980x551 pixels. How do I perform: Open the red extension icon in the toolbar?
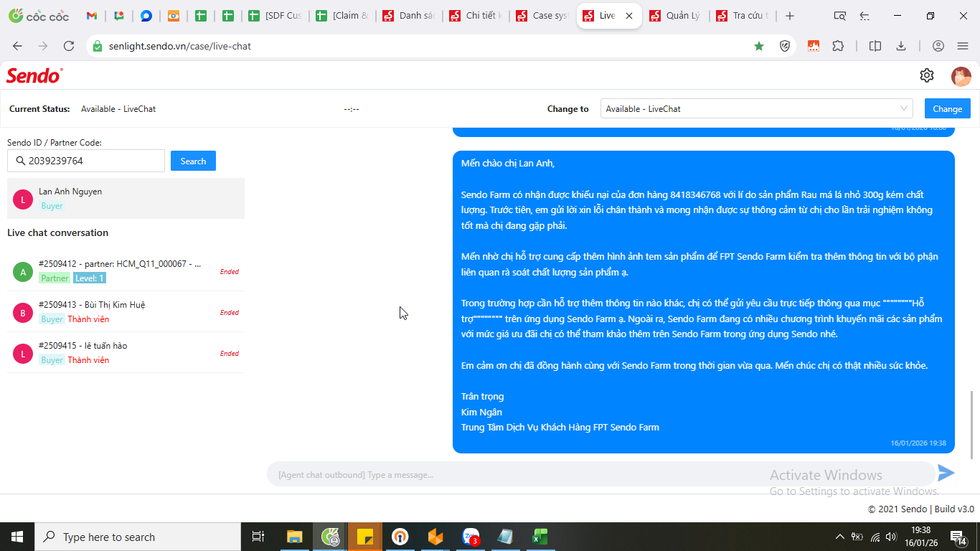(814, 46)
